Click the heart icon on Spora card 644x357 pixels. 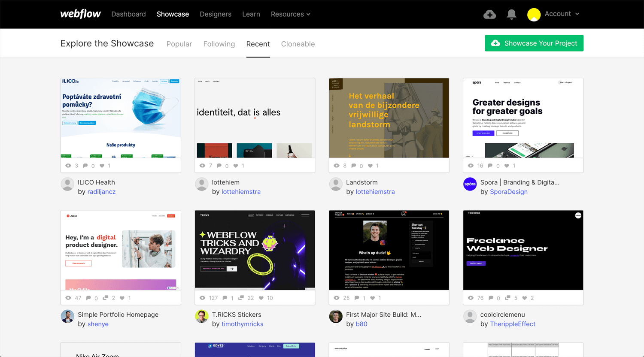pos(507,166)
